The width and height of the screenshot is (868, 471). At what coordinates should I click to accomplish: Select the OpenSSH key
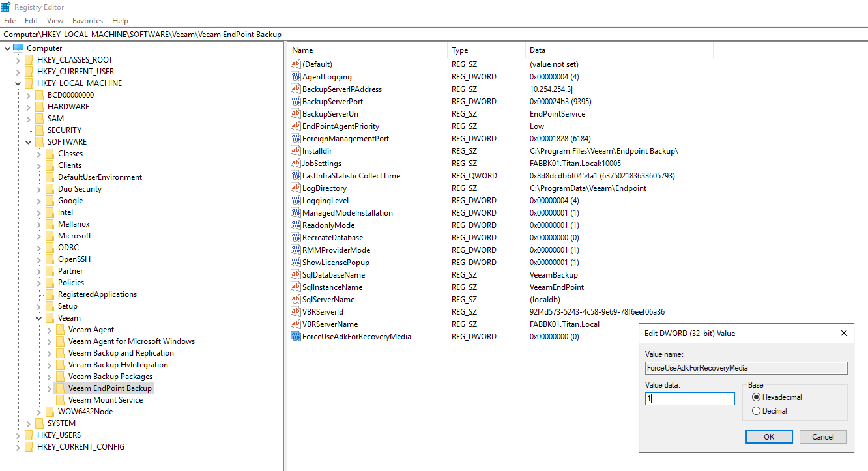(74, 259)
